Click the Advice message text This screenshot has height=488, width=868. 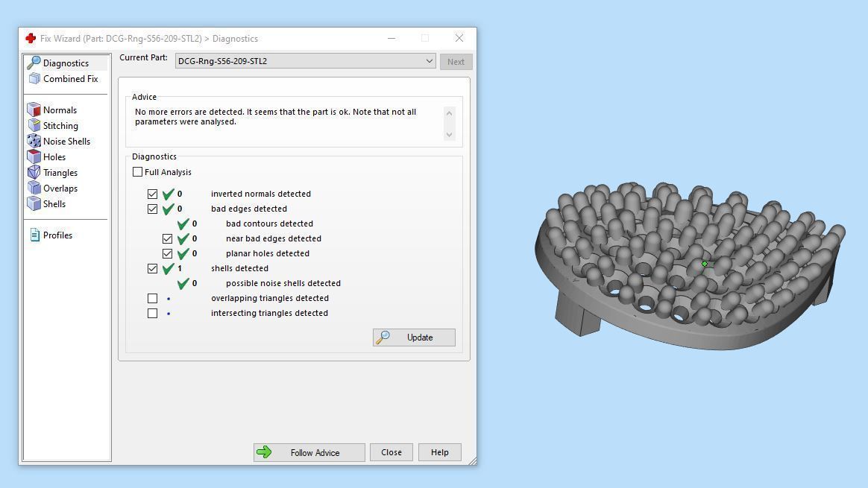(x=276, y=117)
